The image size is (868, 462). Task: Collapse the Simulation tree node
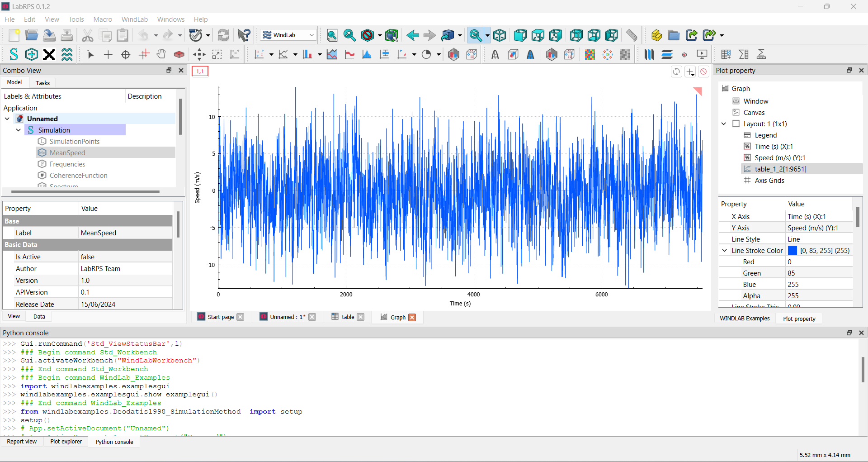(x=19, y=130)
